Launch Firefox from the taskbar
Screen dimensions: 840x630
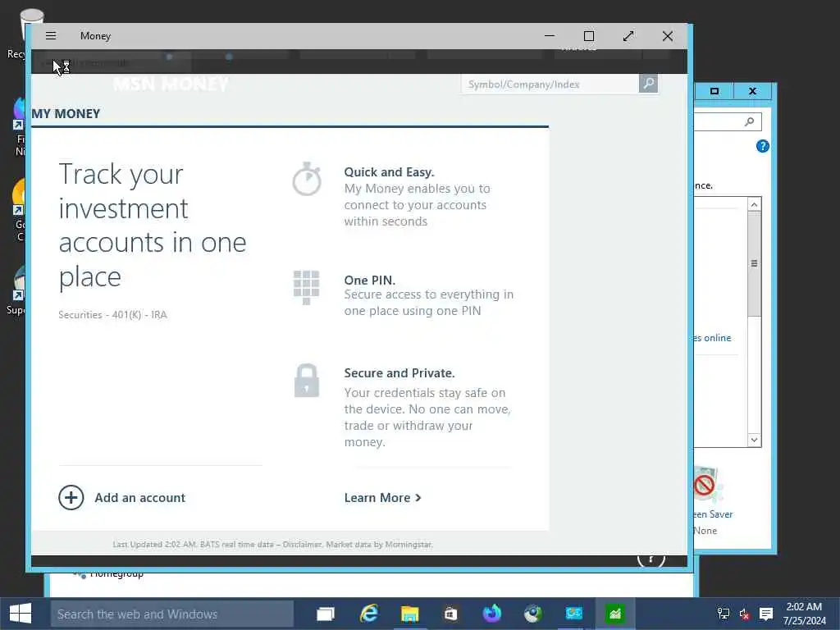(x=492, y=614)
